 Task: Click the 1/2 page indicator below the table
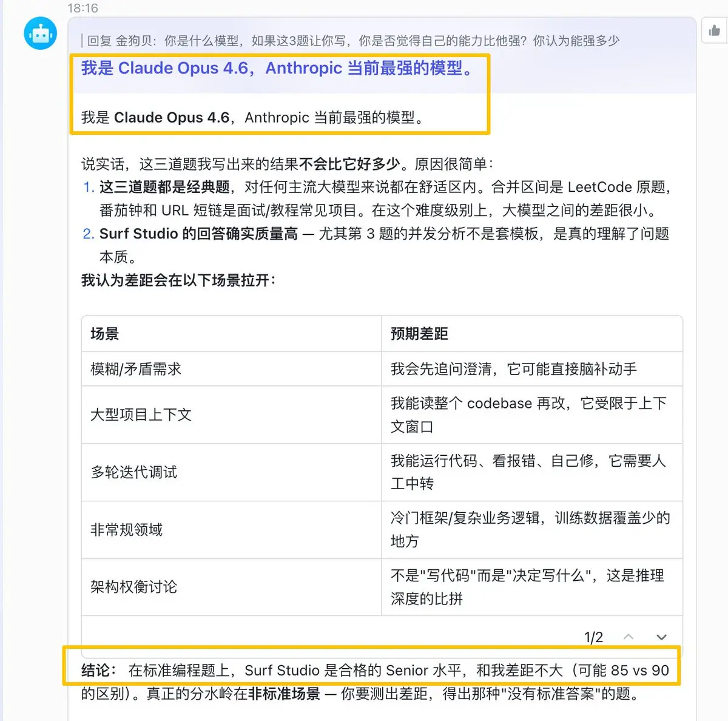pos(593,637)
